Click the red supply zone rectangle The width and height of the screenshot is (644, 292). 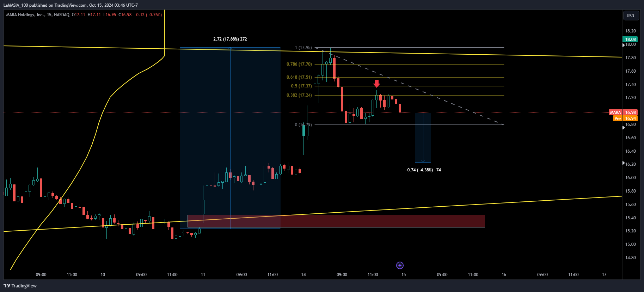pos(336,221)
